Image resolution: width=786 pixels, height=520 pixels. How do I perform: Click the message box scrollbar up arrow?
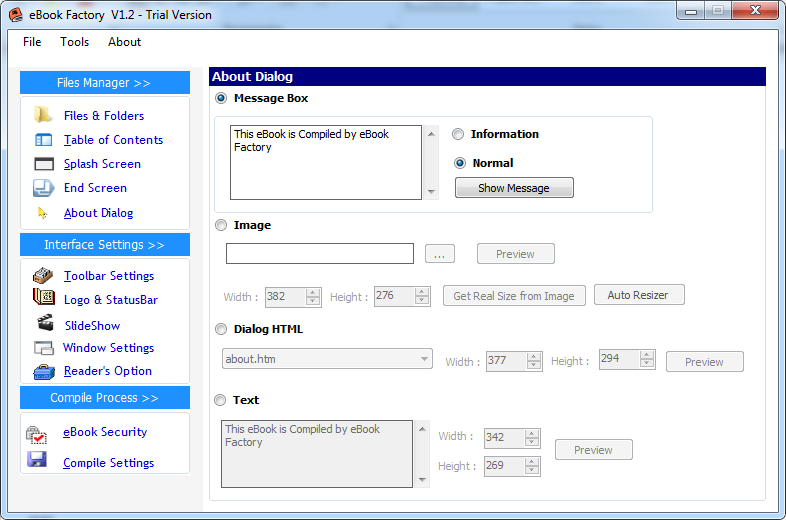click(431, 133)
